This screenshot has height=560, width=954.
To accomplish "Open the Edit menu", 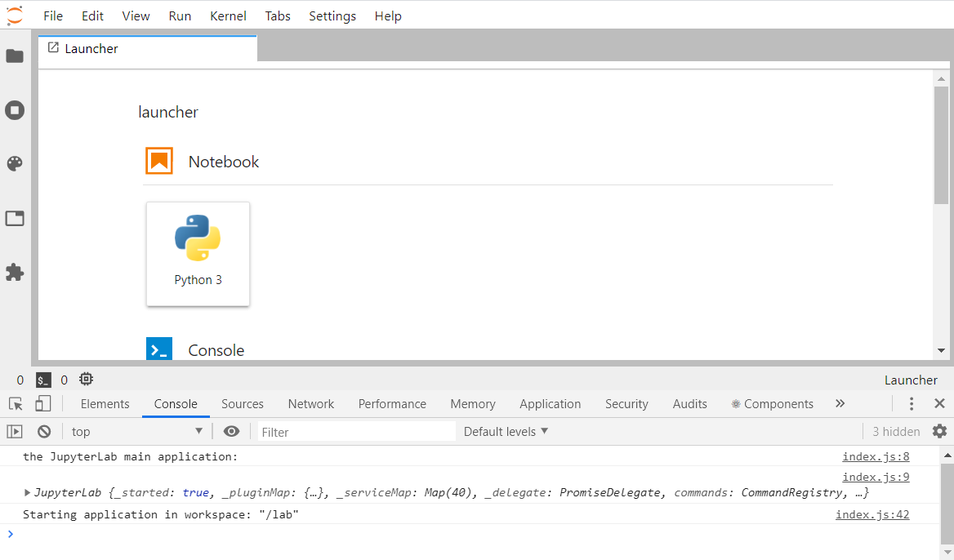I will click(92, 16).
